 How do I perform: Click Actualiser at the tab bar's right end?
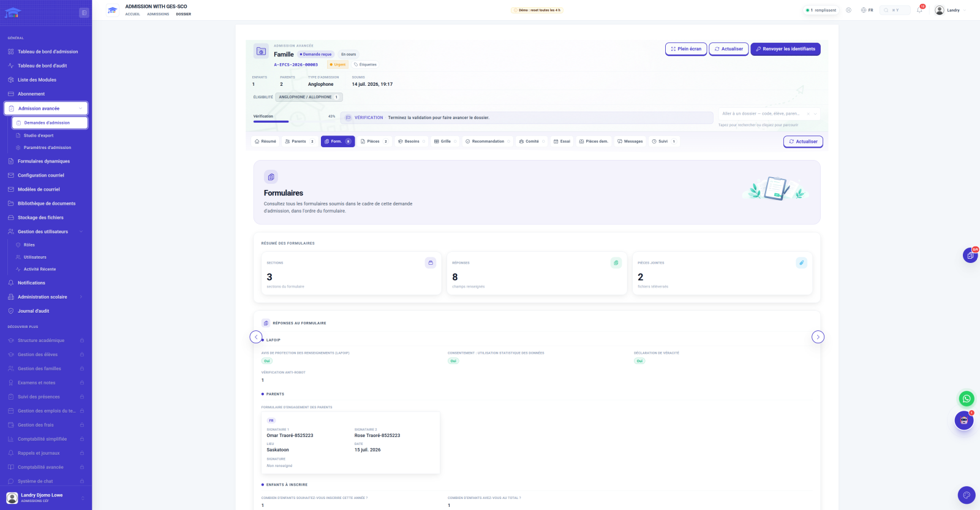803,142
